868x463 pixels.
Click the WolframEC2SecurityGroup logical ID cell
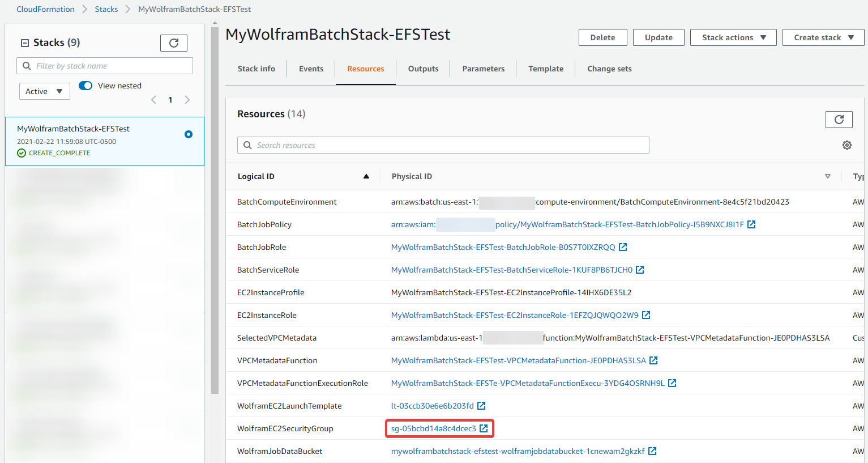pyautogui.click(x=285, y=428)
